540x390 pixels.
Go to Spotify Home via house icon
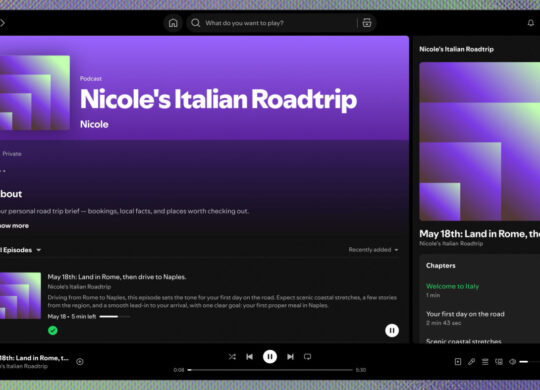click(x=173, y=23)
